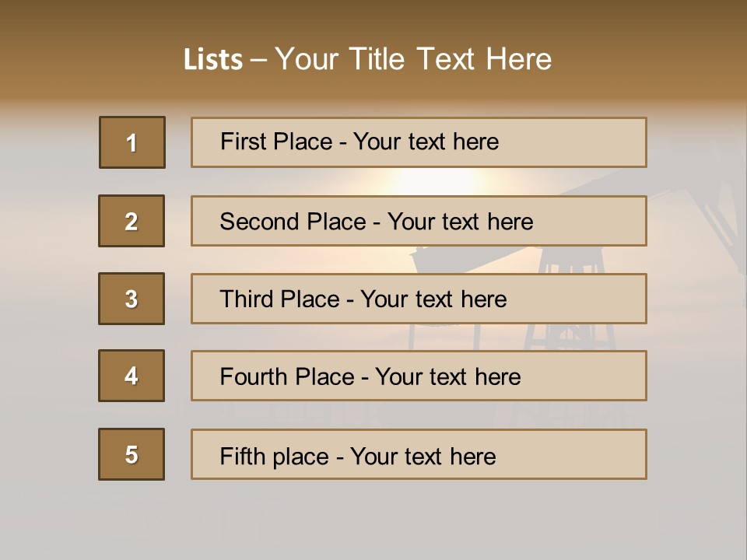This screenshot has width=747, height=560.
Task: Click the number 5 square box
Action: click(132, 454)
